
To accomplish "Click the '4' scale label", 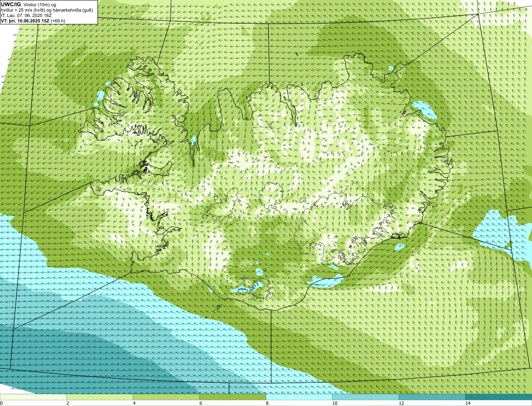I will coord(134,403).
